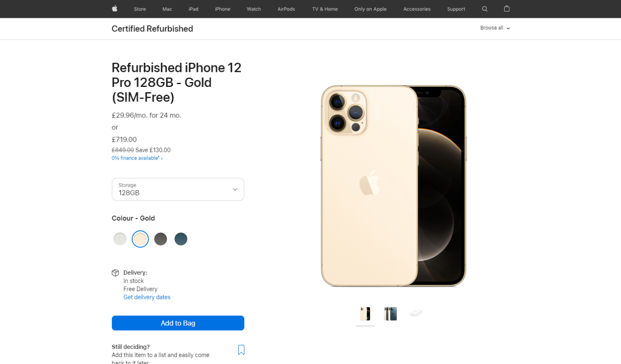The width and height of the screenshot is (621, 364).
Task: Click the large iPhone 12 Pro product image
Action: [x=393, y=186]
